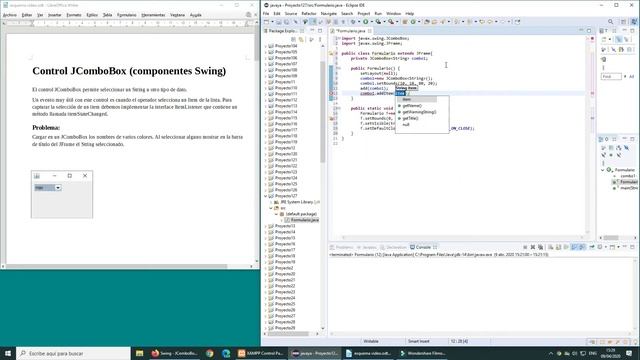
Task: Click the green Run button in Eclipse toolbar
Action: 366,22
